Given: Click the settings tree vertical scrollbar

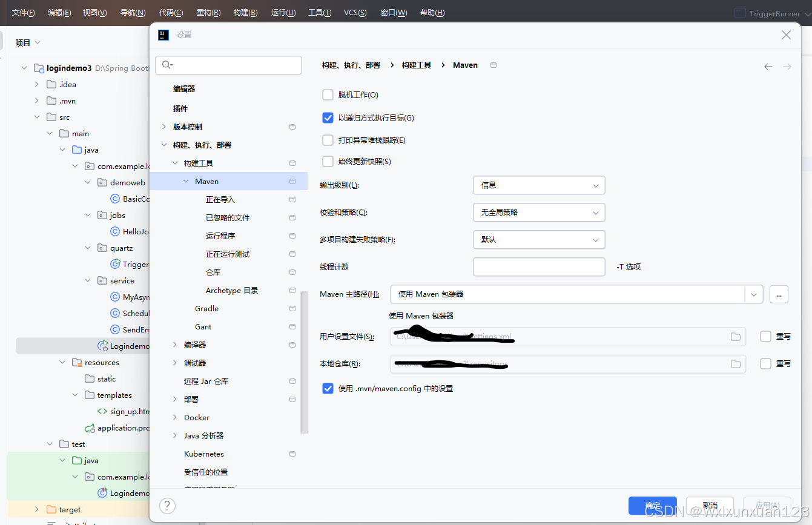Looking at the screenshot, I should [x=304, y=362].
